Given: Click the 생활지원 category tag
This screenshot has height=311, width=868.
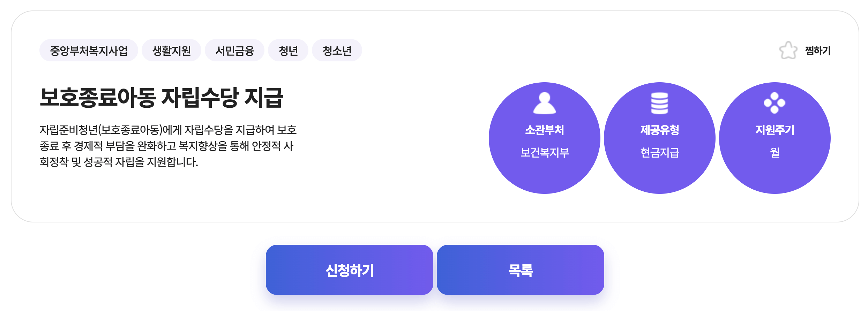Looking at the screenshot, I should pos(171,50).
